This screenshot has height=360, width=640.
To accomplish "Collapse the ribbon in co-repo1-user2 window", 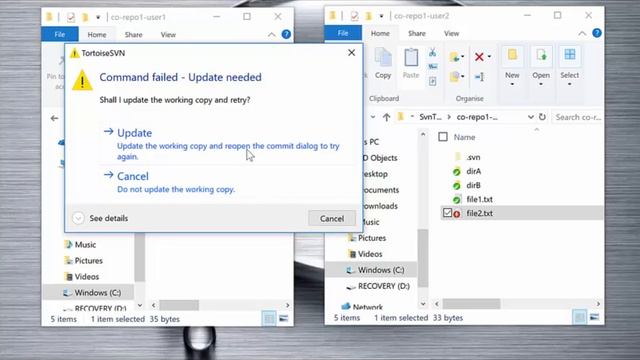I will pyautogui.click(x=582, y=33).
